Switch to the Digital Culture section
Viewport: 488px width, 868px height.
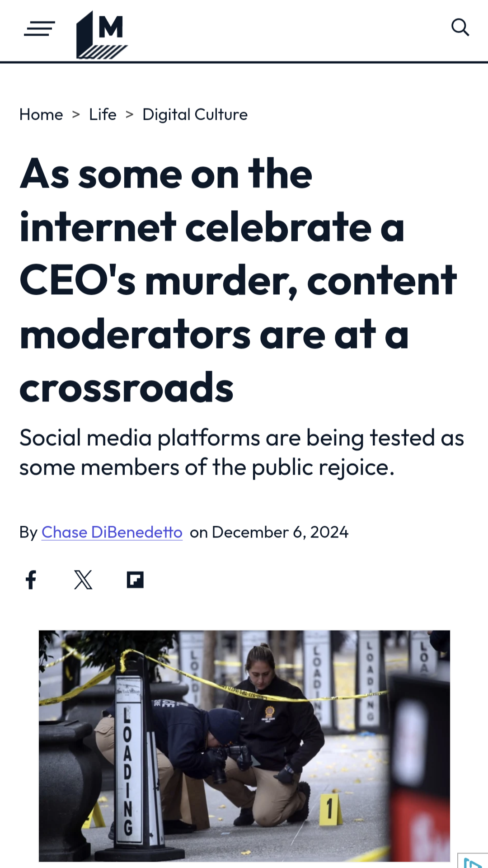pyautogui.click(x=195, y=114)
